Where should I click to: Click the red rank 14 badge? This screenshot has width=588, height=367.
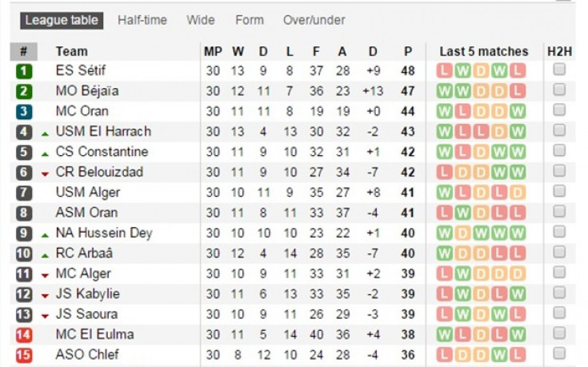point(24,334)
